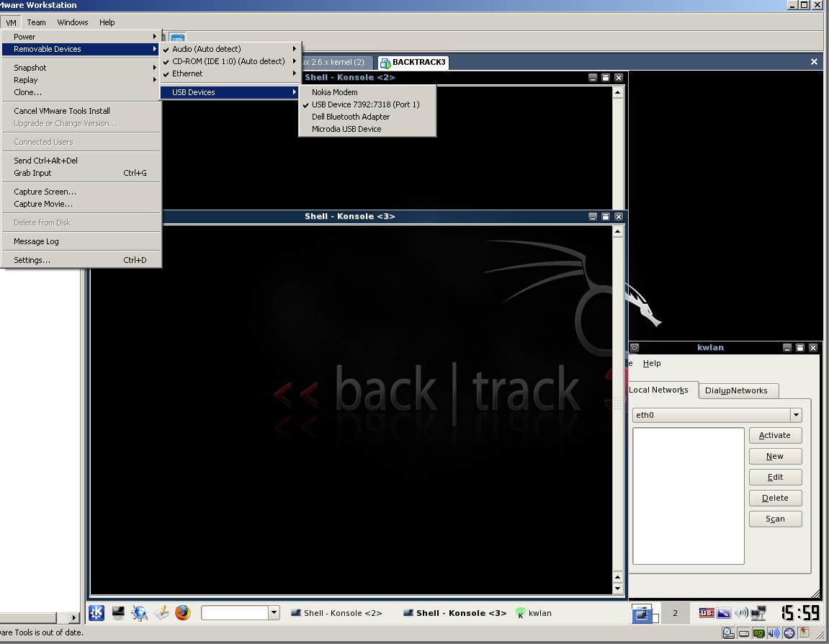Toggle Audio (Auto detect) device
The image size is (829, 644).
pyautogui.click(x=231, y=49)
